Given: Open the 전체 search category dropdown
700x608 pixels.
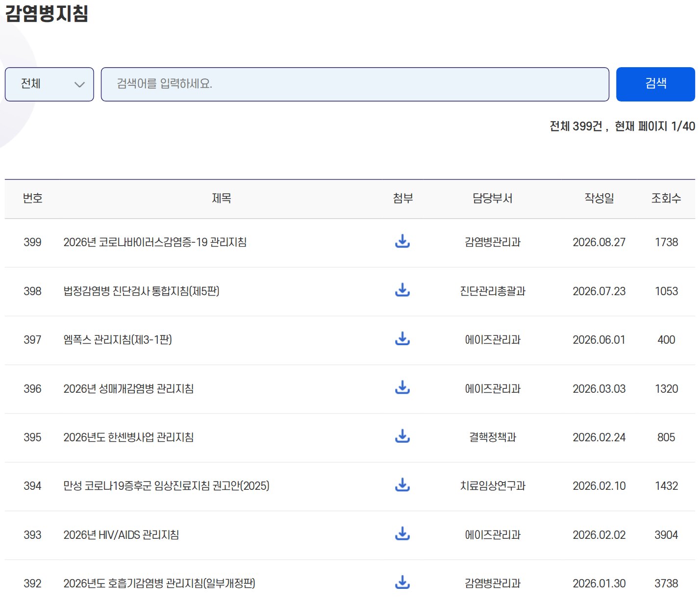Looking at the screenshot, I should pyautogui.click(x=50, y=84).
